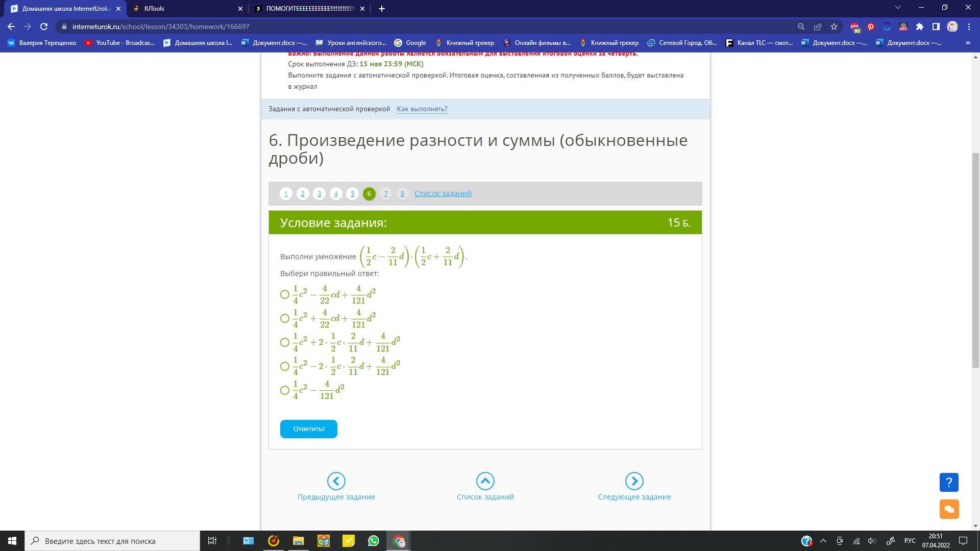Select the last answer 1/4c² − 4/121d²
Screen dimensions: 980x551
tap(285, 390)
